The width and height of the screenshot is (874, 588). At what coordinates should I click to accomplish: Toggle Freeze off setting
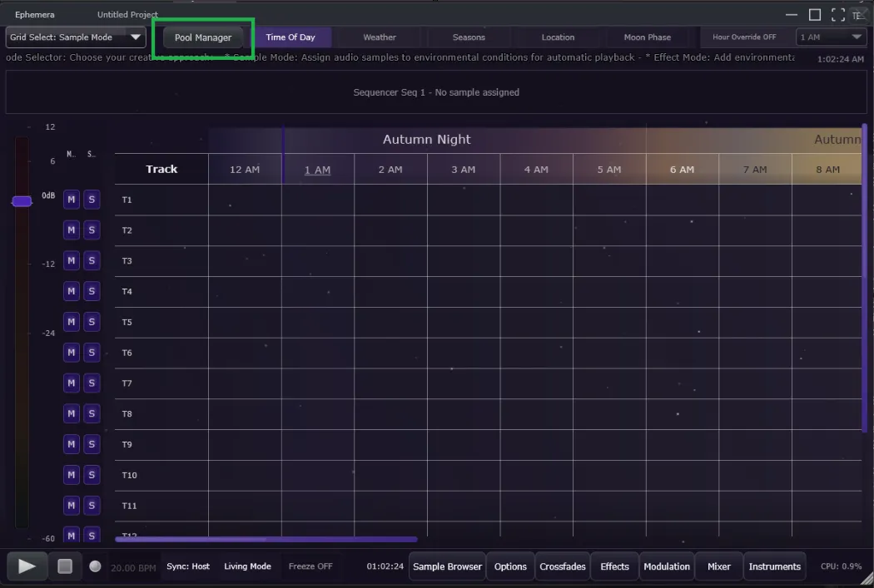click(310, 566)
